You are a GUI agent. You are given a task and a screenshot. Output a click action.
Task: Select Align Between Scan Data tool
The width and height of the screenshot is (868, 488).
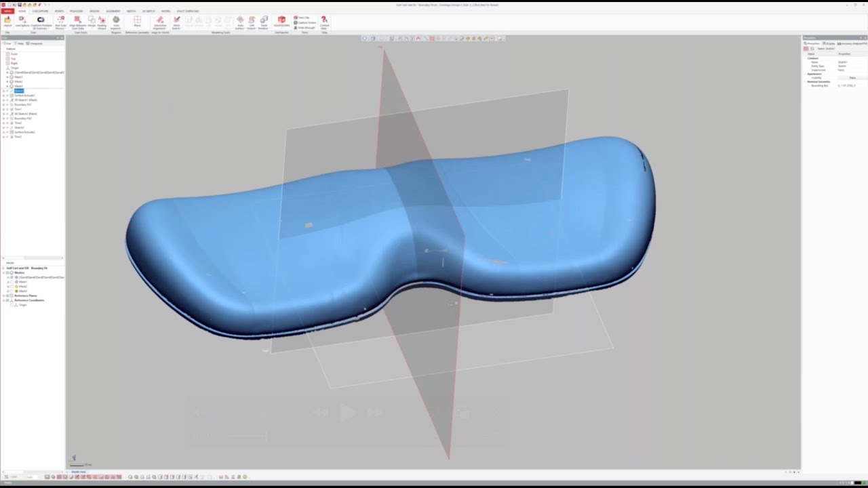pos(77,22)
